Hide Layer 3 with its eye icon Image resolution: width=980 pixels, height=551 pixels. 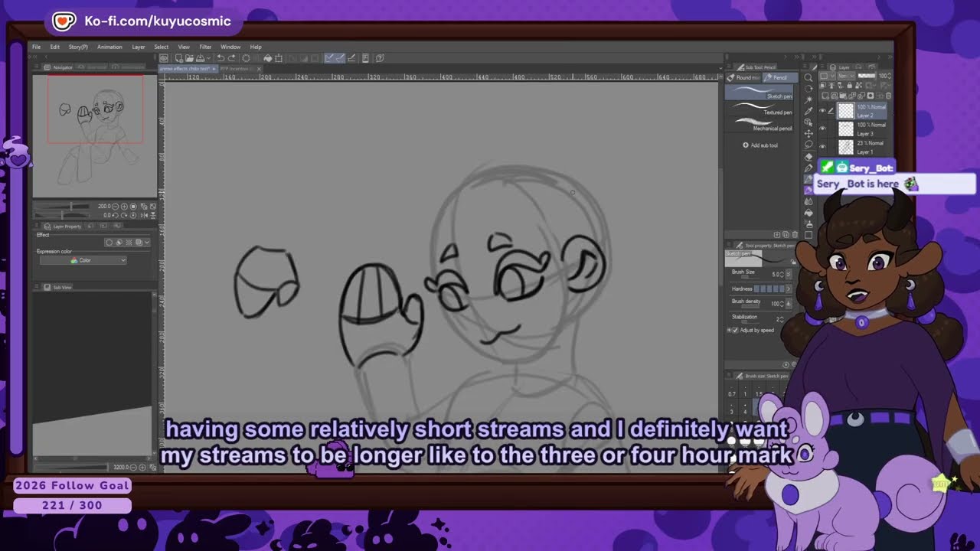(x=822, y=128)
